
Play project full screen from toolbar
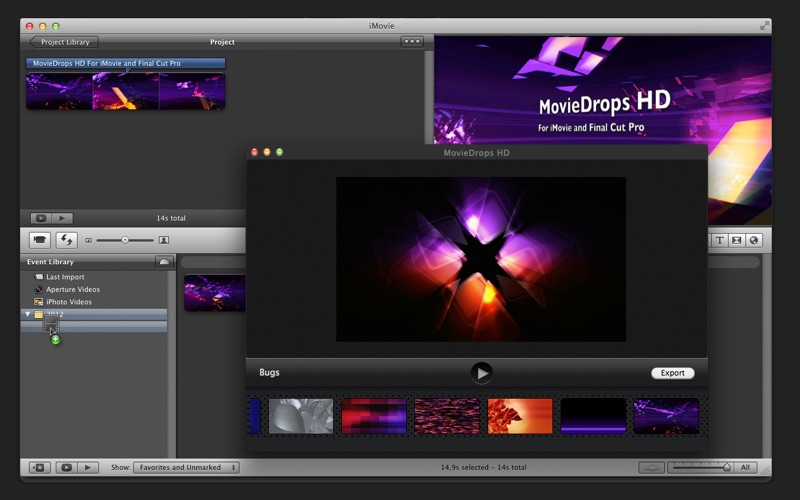(40, 218)
